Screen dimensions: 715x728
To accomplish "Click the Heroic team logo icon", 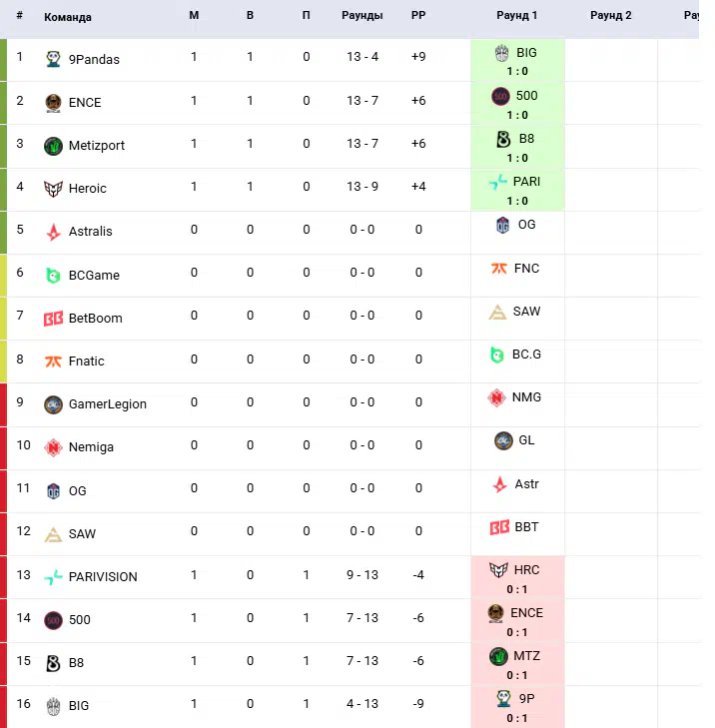I will pyautogui.click(x=53, y=189).
